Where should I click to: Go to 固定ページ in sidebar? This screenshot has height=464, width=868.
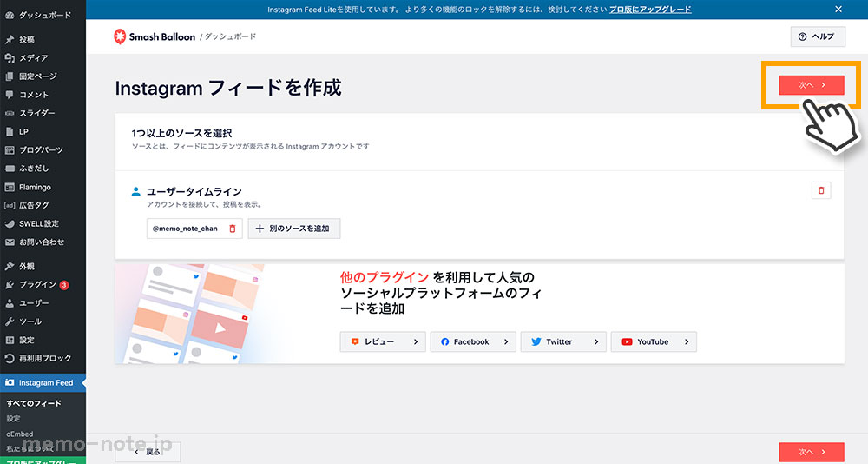tap(43, 76)
